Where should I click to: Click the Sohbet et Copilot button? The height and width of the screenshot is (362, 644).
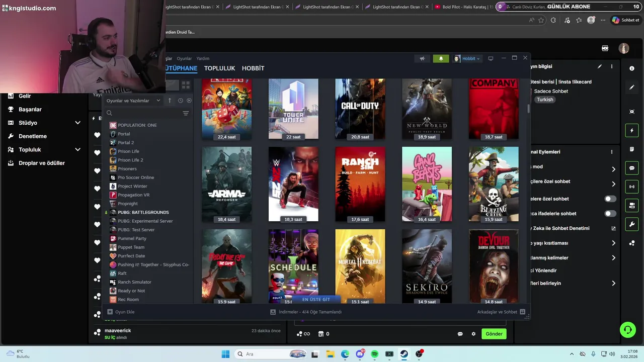(x=625, y=20)
